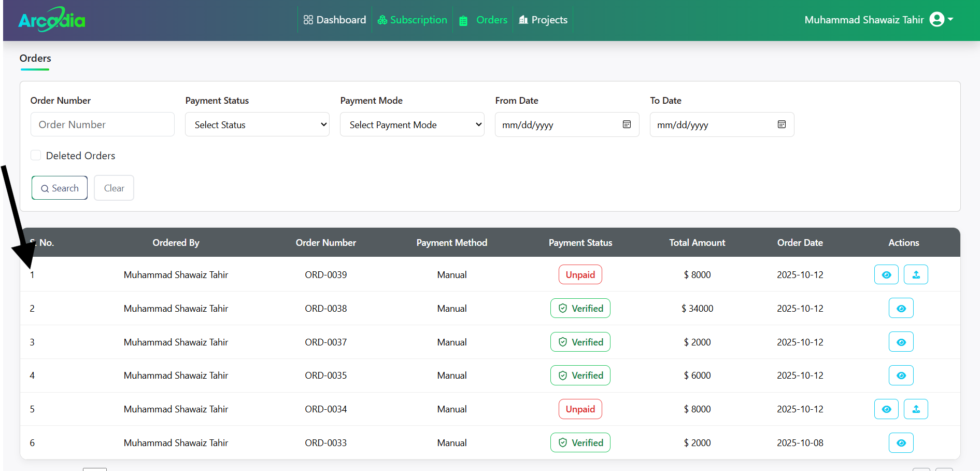This screenshot has height=471, width=980.
Task: Go to the Dashboard menu item
Action: tap(335, 20)
